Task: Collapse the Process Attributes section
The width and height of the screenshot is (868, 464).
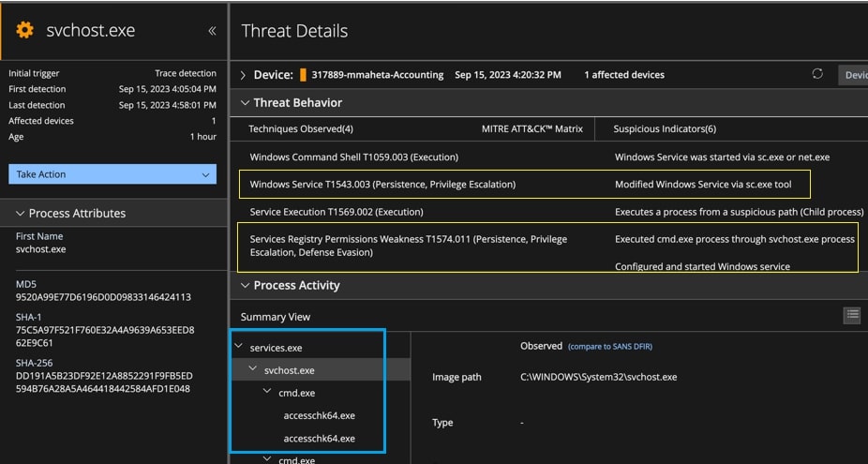Action: click(x=21, y=214)
